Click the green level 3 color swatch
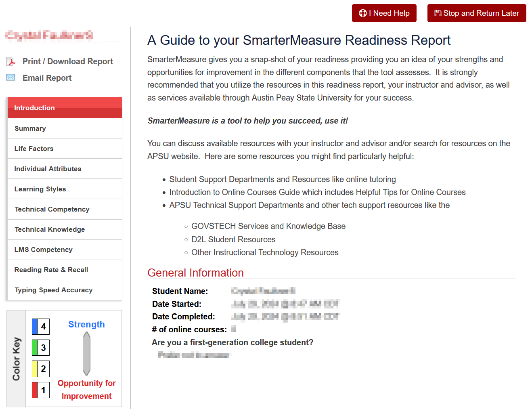This screenshot has width=532, height=409. click(x=35, y=348)
